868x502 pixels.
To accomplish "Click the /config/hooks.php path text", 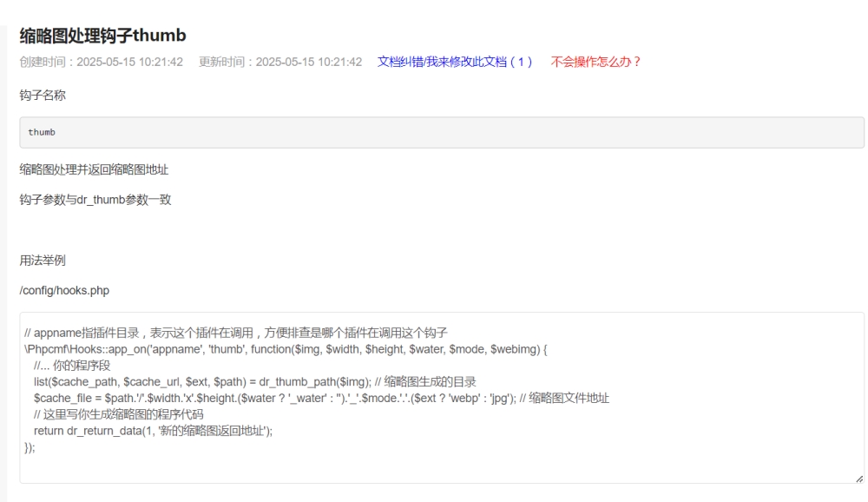I will 64,290.
